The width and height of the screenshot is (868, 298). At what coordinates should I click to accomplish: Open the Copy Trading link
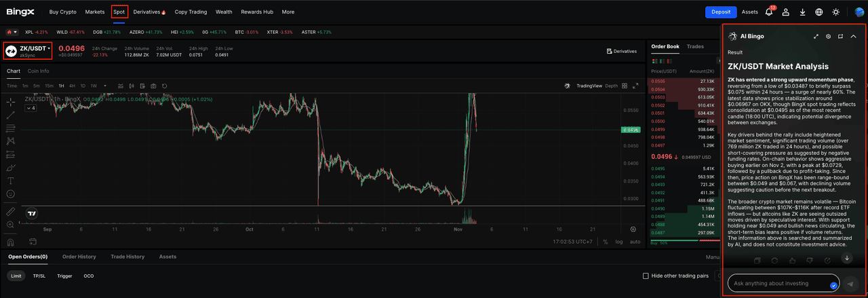[191, 12]
